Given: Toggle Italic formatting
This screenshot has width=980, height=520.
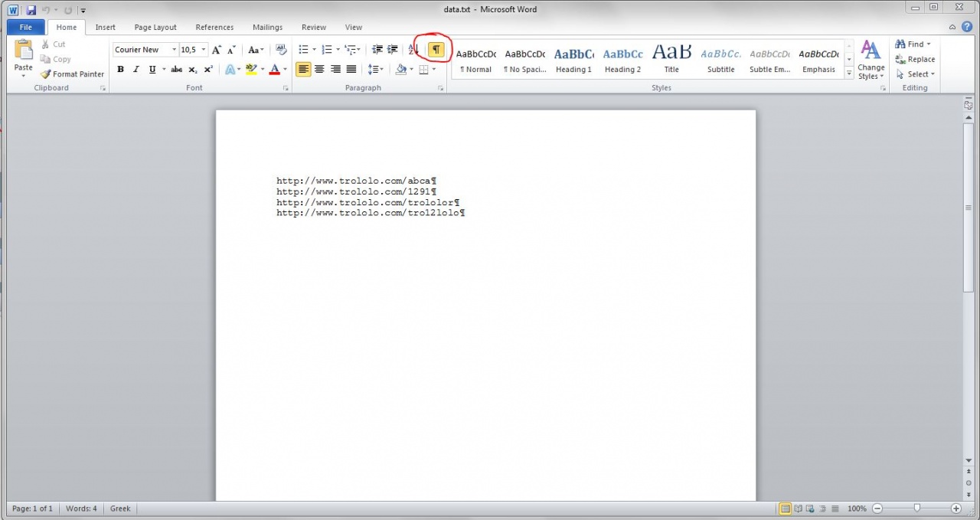Looking at the screenshot, I should (x=136, y=70).
